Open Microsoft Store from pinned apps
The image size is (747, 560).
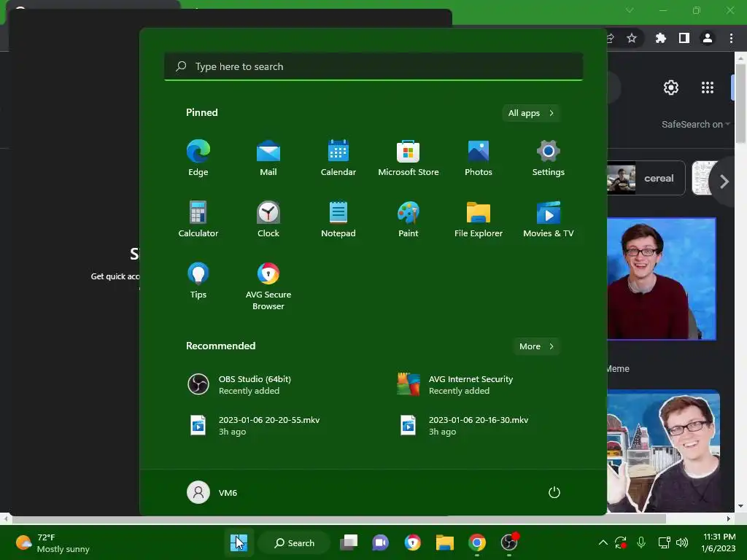pyautogui.click(x=409, y=158)
